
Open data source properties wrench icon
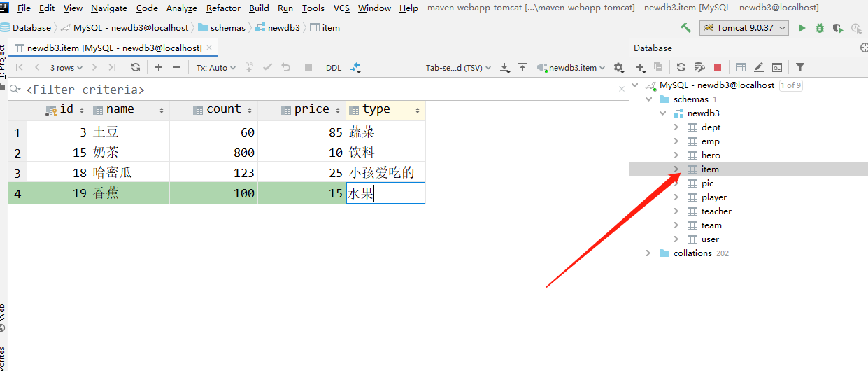click(699, 68)
